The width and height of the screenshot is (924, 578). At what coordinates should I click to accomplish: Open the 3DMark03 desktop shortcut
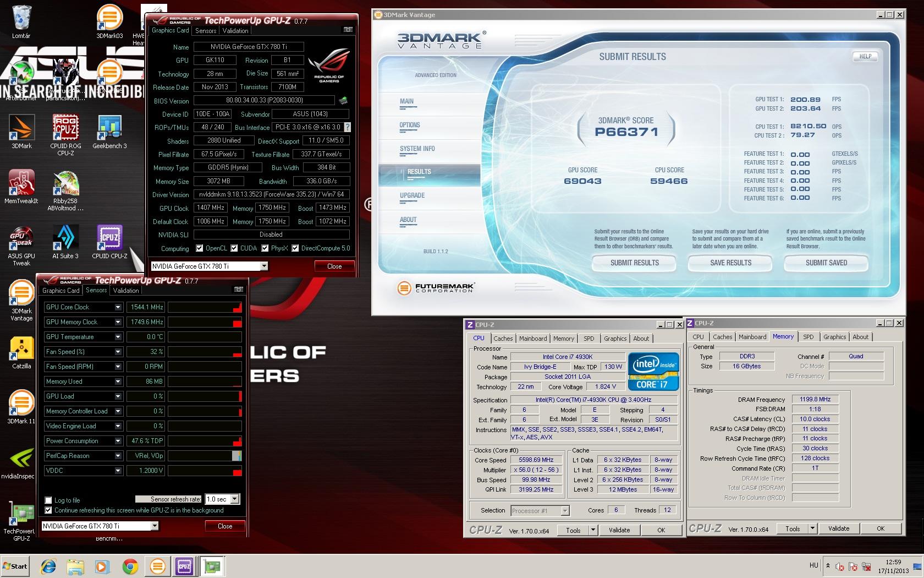109,22
